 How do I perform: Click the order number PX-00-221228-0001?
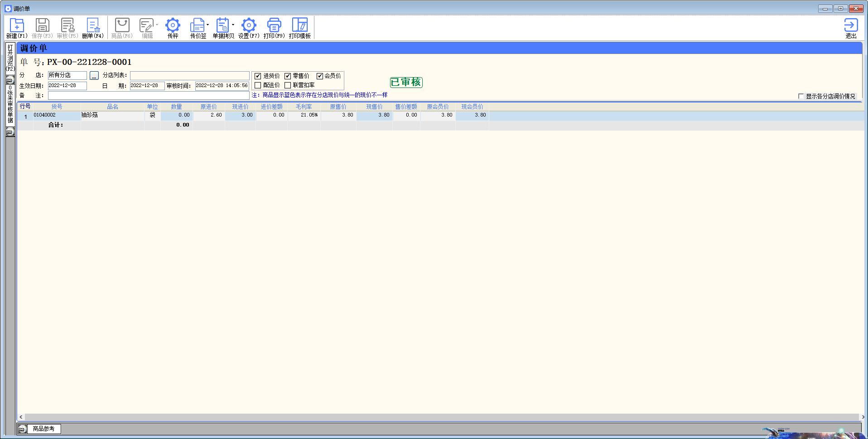[x=89, y=62]
